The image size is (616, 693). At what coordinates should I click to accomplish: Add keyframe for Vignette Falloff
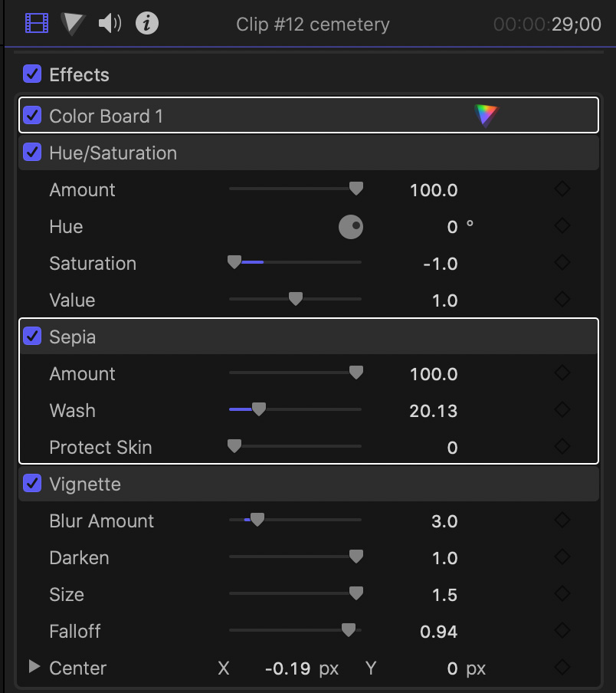[x=562, y=631]
